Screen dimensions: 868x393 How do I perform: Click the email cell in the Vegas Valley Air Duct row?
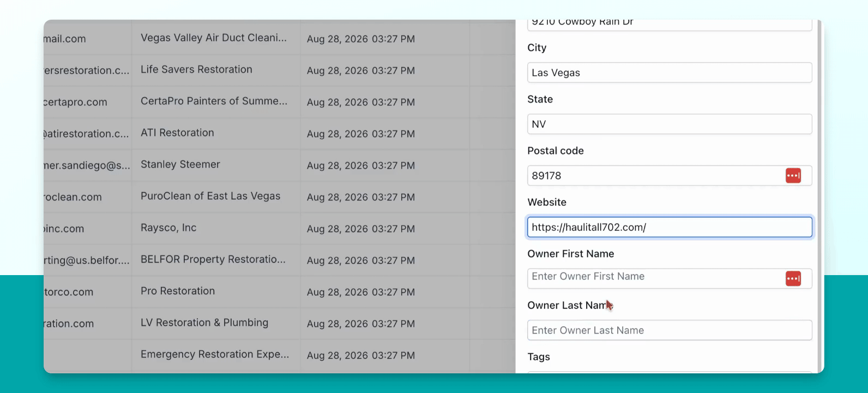point(87,39)
